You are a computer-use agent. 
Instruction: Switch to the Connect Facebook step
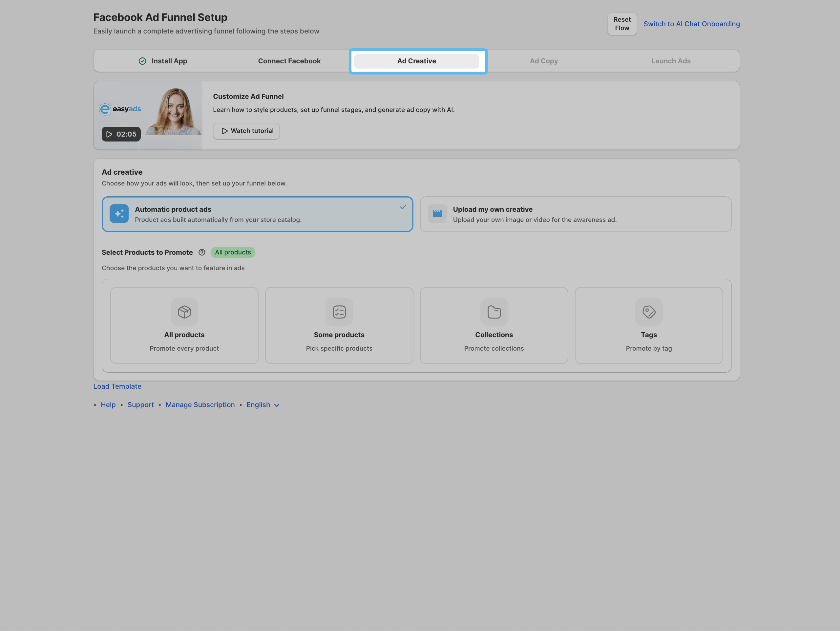pyautogui.click(x=289, y=61)
